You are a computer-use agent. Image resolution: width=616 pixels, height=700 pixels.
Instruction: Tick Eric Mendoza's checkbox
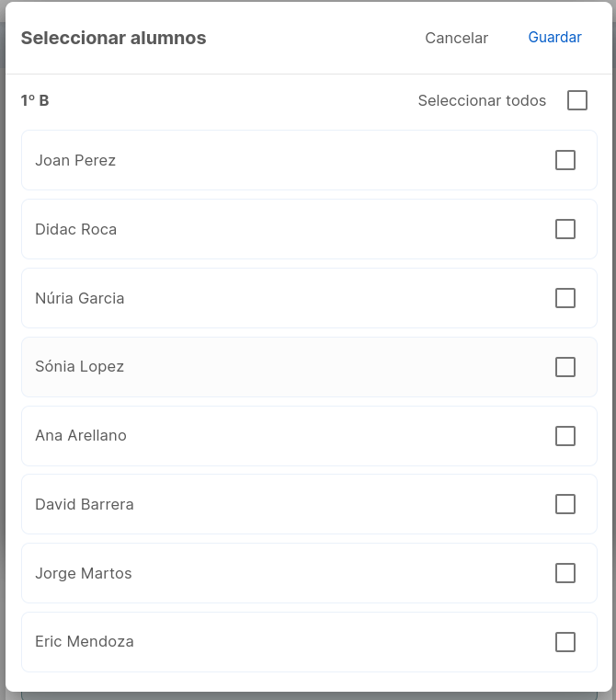[565, 642]
